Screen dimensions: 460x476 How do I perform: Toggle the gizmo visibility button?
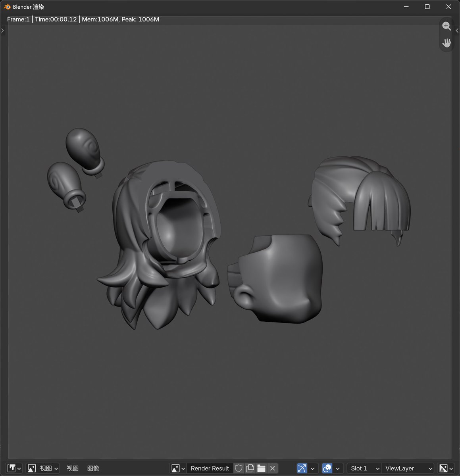click(x=302, y=468)
